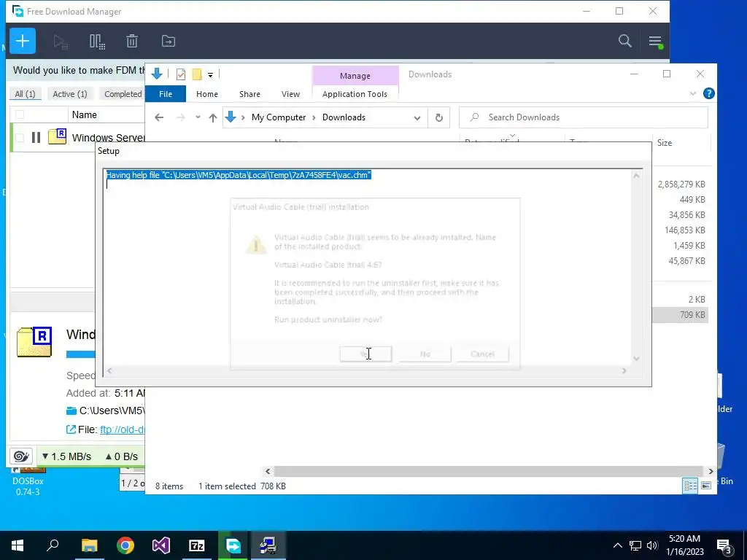Image resolution: width=747 pixels, height=560 pixels.
Task: Click Downloads in the address breadcrumb
Action: click(x=344, y=117)
